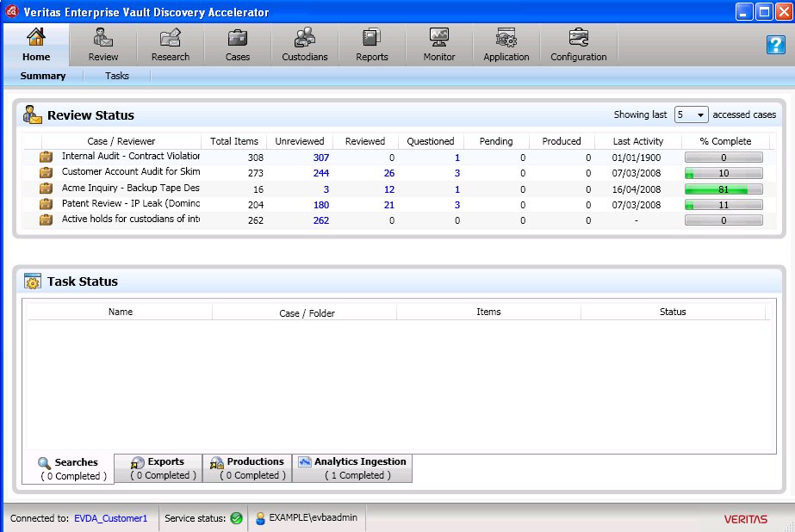Select the Productions task tab

coord(247,468)
